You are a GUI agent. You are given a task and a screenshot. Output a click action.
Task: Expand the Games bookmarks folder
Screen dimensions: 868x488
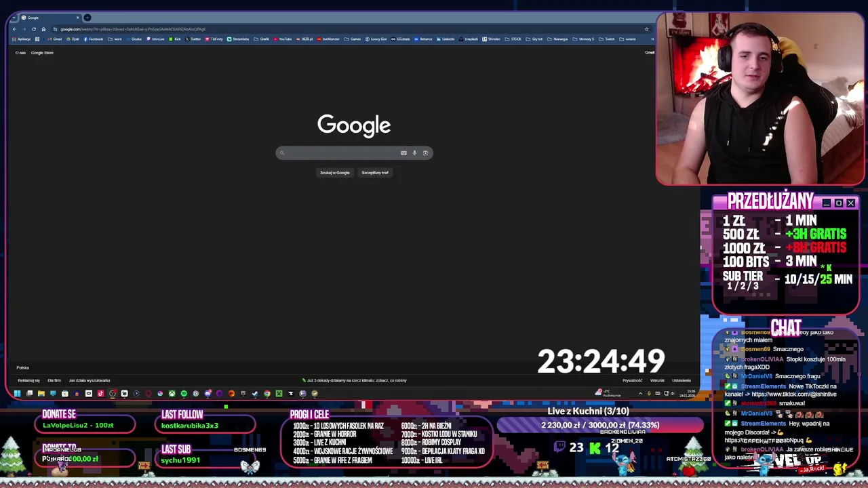tap(353, 39)
